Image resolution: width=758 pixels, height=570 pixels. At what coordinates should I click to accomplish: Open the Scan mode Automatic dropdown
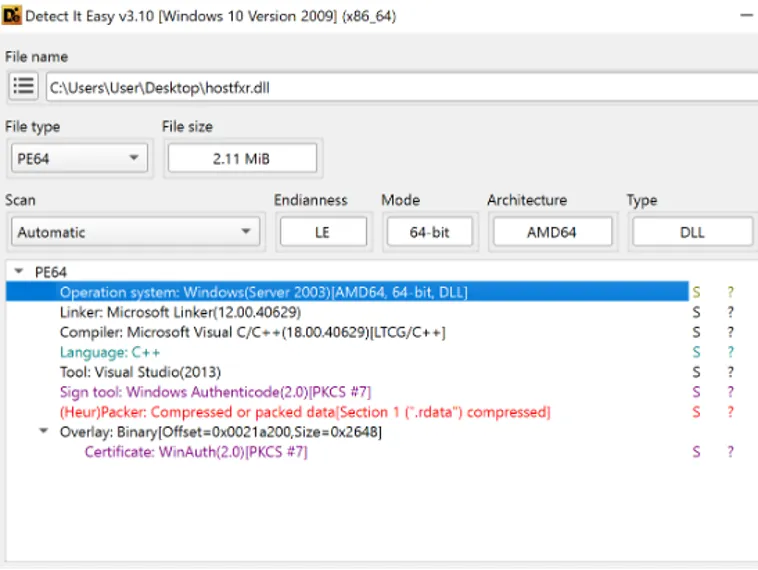tap(135, 232)
